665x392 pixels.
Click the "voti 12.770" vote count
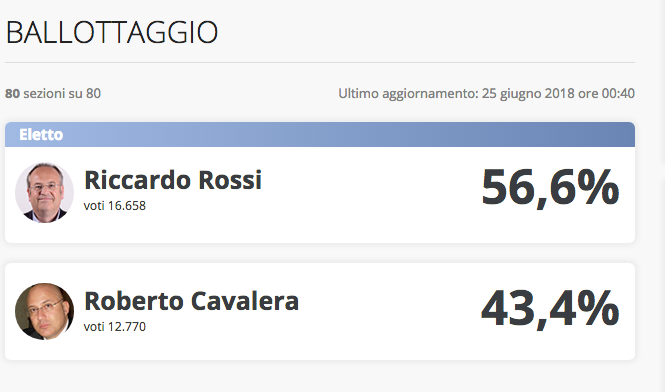point(115,327)
